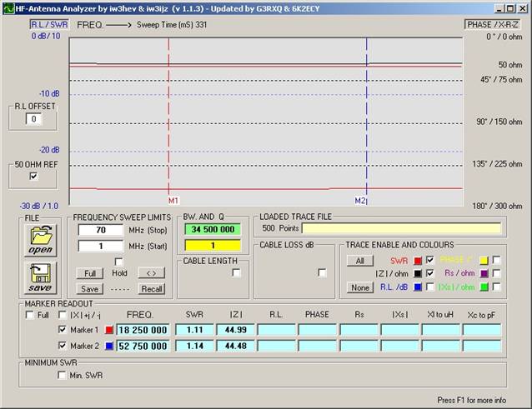Enable the Min. SWR checkbox
The height and width of the screenshot is (409, 532).
(x=62, y=376)
